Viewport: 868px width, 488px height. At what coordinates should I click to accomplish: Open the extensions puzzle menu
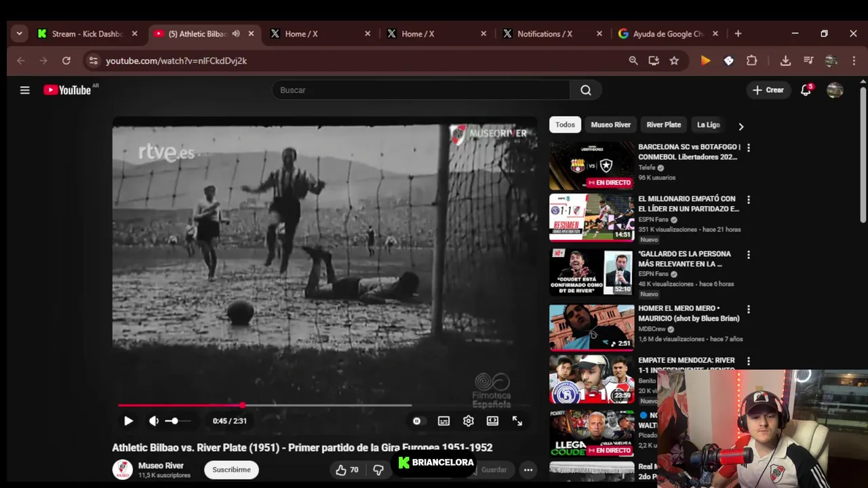click(x=751, y=61)
